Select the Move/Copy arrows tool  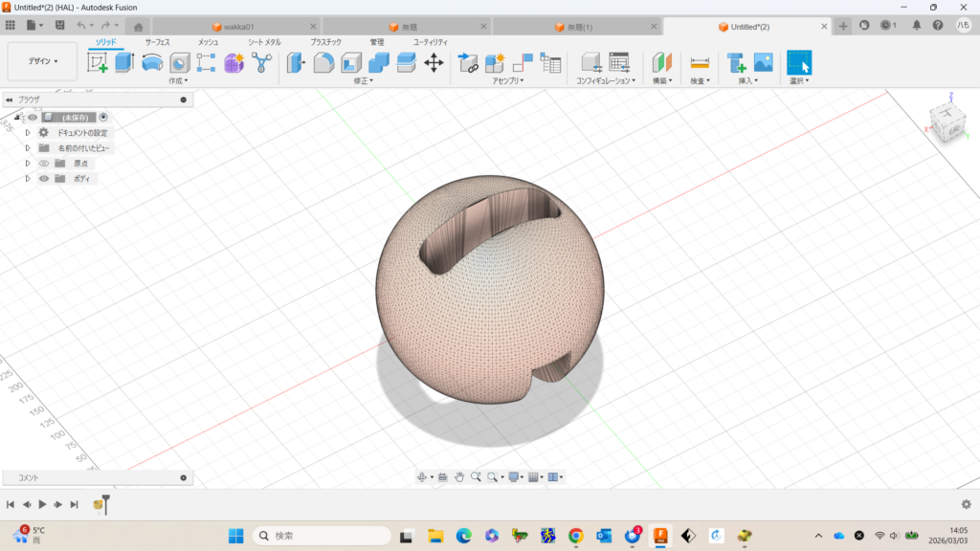click(x=434, y=63)
